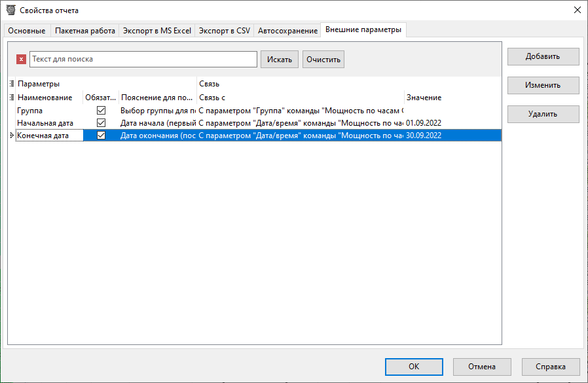
Task: Click the Дата окончания explanation cell
Action: click(x=158, y=136)
